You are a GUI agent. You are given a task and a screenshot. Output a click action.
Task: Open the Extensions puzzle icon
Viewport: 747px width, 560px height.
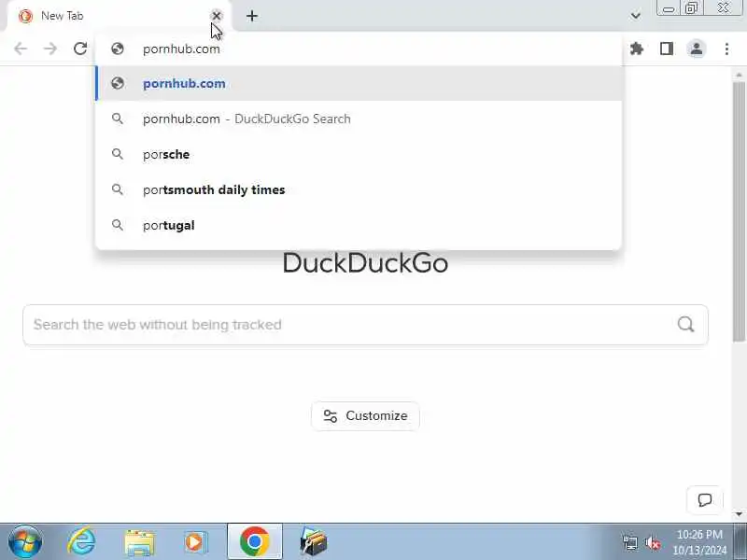637,49
